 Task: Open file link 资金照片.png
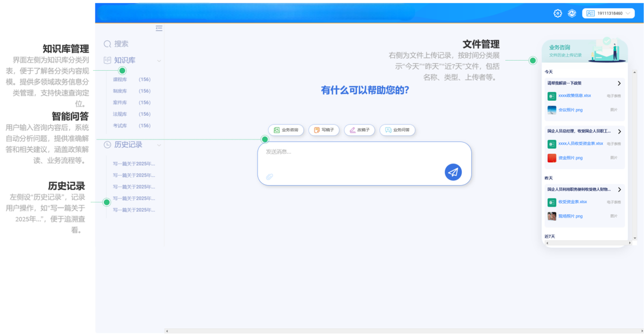(571, 158)
